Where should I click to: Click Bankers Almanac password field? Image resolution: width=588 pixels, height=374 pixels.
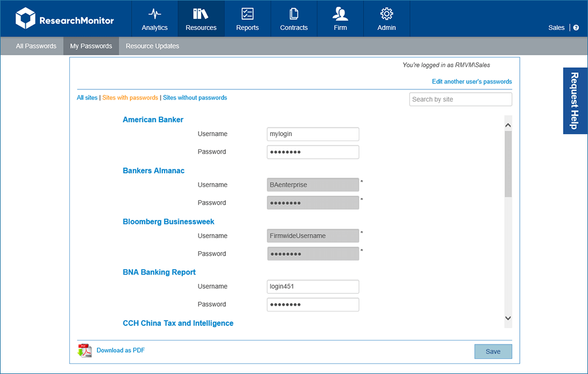coord(313,203)
